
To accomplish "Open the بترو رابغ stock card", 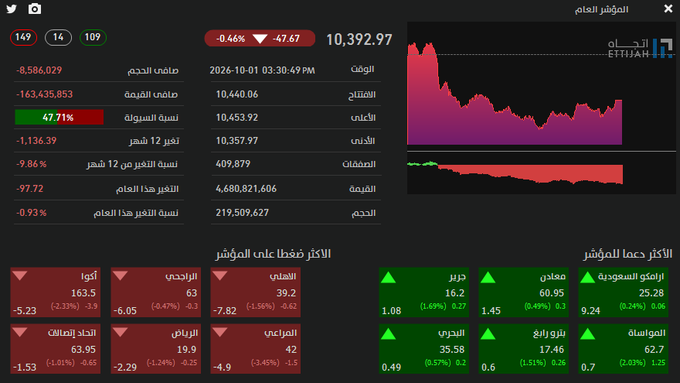I will tap(523, 349).
